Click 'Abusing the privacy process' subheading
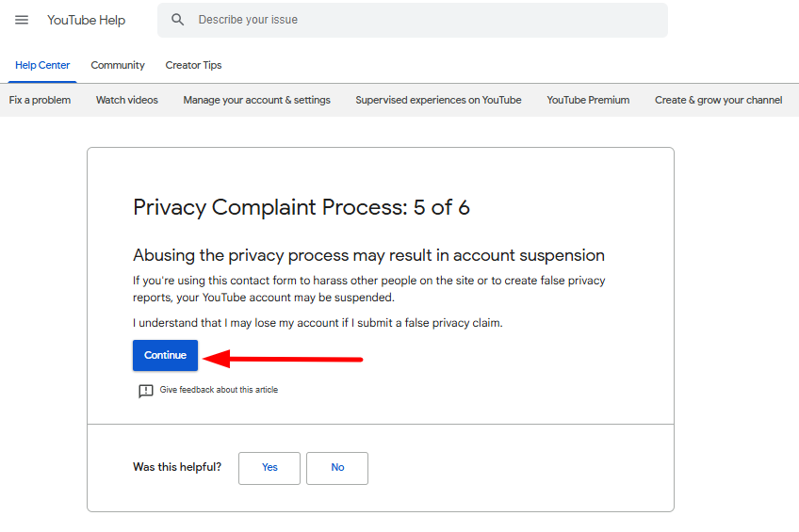Viewport: 799px width, 532px height. tap(369, 255)
